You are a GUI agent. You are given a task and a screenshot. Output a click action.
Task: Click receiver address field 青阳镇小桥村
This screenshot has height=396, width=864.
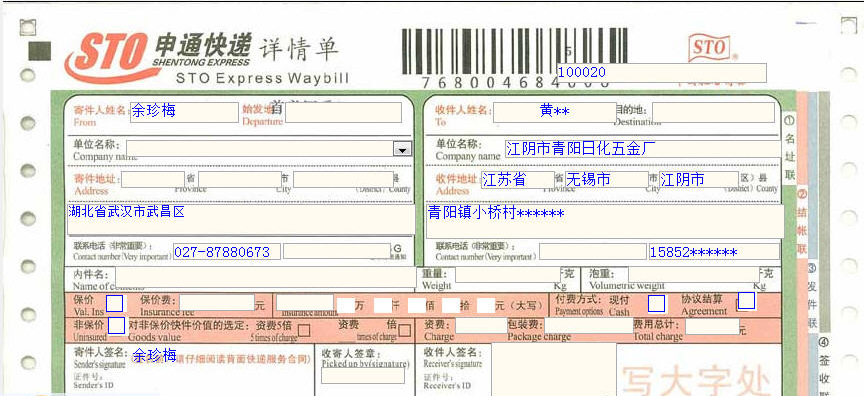click(x=605, y=221)
